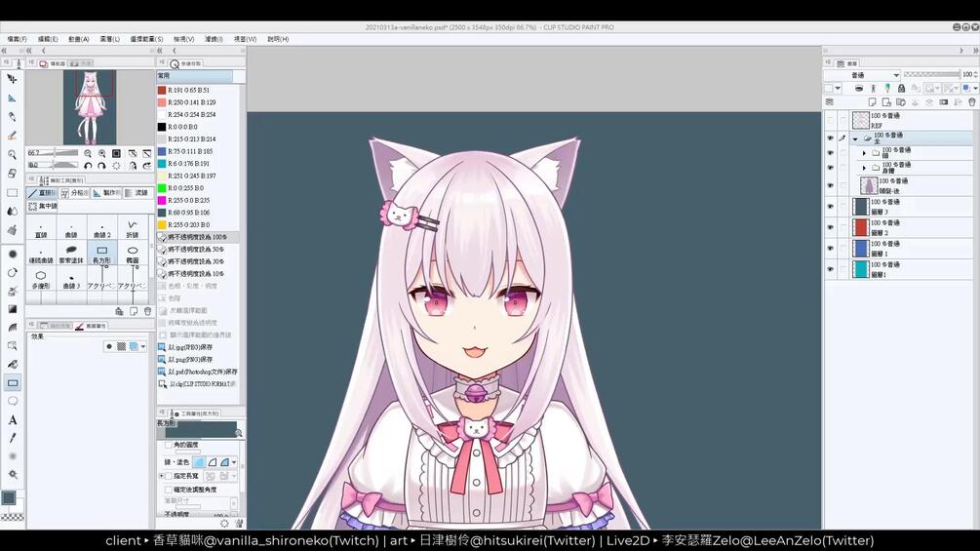980x551 pixels.
Task: Open the blend mode 普通 dropdown
Action: pos(862,75)
